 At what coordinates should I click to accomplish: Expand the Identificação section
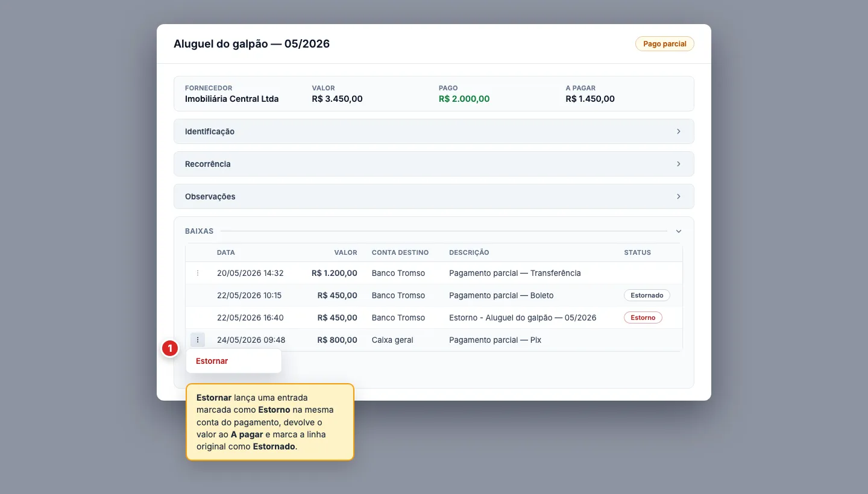(x=434, y=131)
